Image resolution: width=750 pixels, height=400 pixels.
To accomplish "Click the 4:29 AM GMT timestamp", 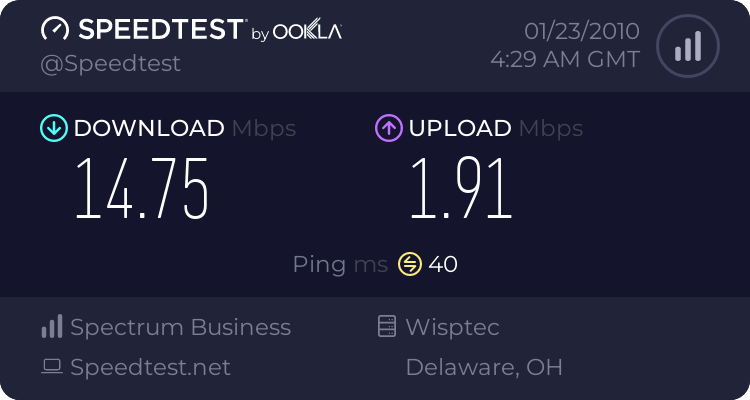I will [x=565, y=59].
